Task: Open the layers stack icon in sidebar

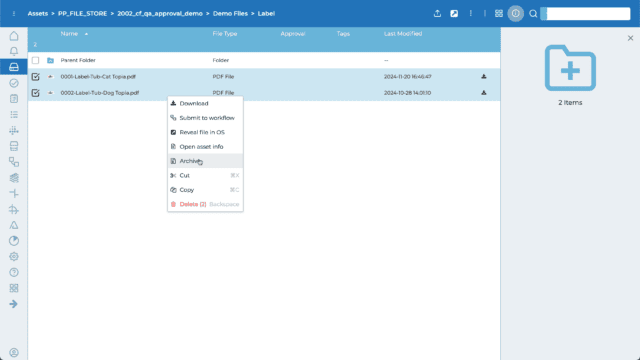Action: [x=14, y=178]
